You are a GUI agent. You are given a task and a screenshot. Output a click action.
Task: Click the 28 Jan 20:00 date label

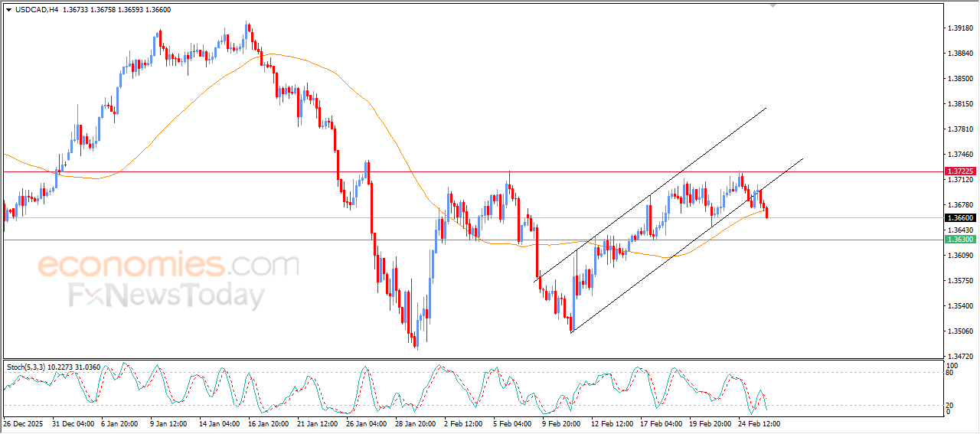click(416, 423)
